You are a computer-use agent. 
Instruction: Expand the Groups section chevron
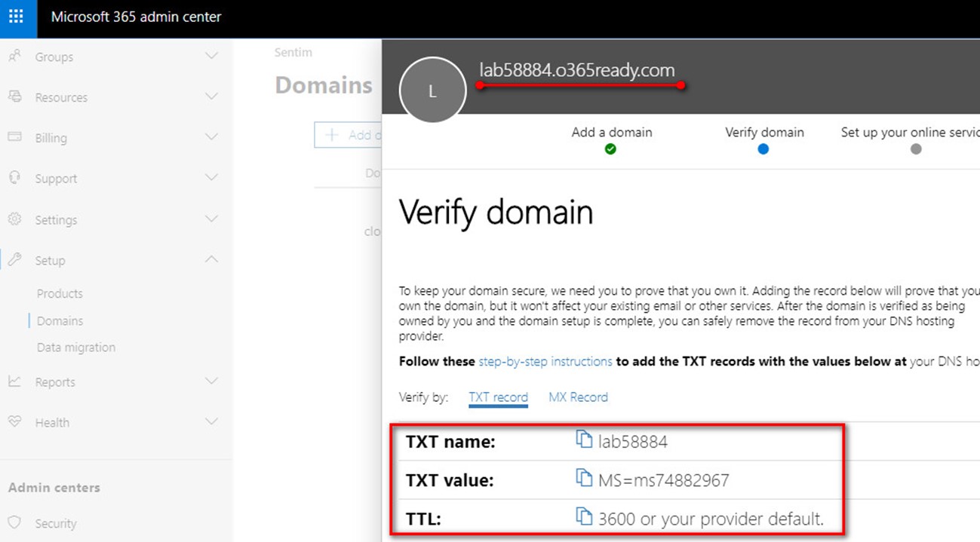(x=212, y=57)
